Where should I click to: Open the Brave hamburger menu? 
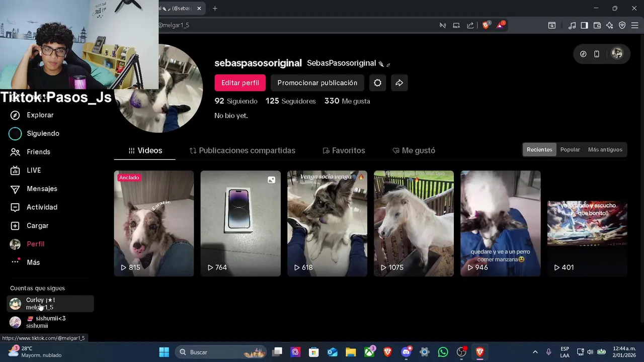pyautogui.click(x=635, y=25)
